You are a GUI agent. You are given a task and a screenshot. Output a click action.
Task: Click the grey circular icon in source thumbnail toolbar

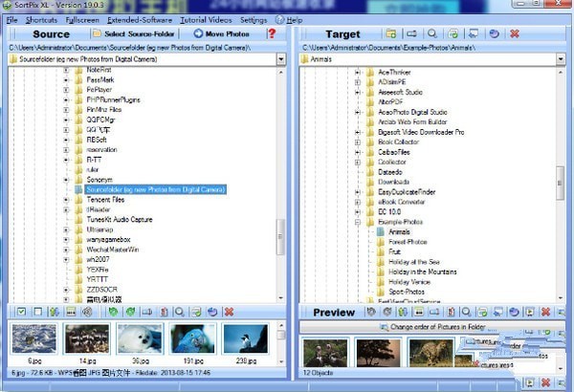click(x=87, y=312)
